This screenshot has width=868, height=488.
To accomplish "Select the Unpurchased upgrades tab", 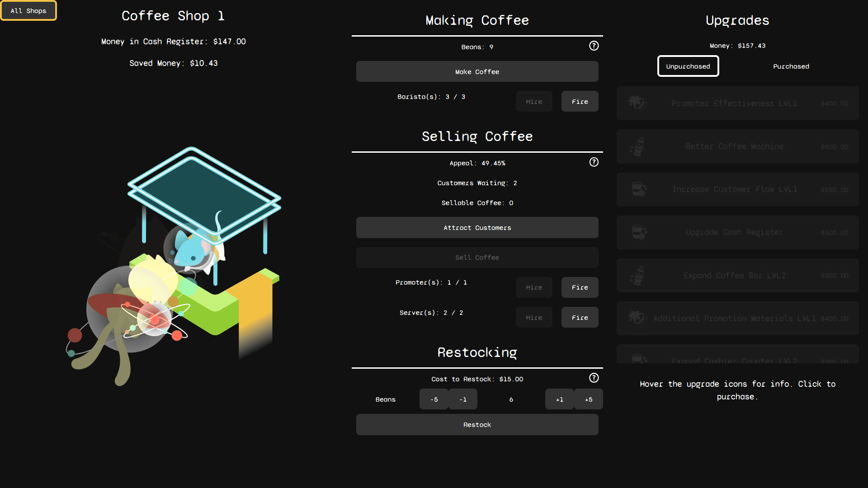I will [x=688, y=66].
